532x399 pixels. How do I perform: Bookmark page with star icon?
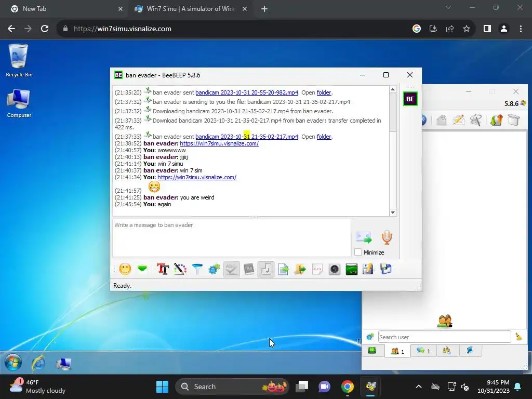(x=467, y=29)
